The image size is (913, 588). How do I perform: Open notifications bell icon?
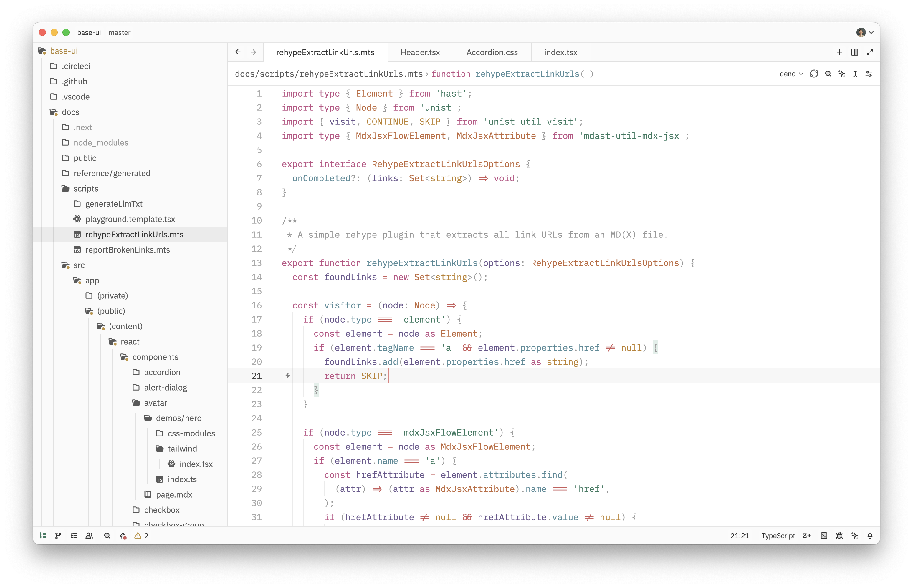click(x=870, y=536)
